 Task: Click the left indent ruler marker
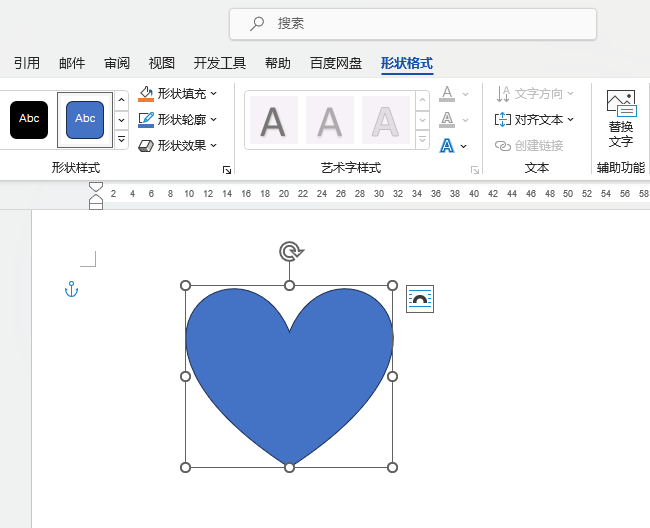(96, 206)
